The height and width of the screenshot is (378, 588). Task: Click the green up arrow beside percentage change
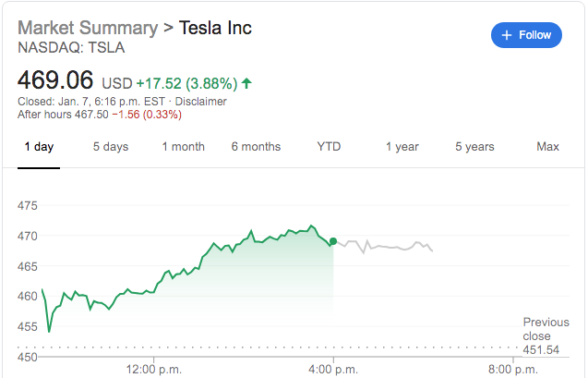point(246,83)
